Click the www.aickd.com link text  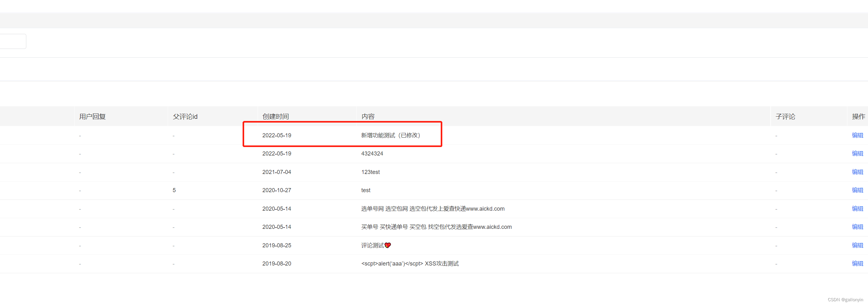pyautogui.click(x=485, y=208)
